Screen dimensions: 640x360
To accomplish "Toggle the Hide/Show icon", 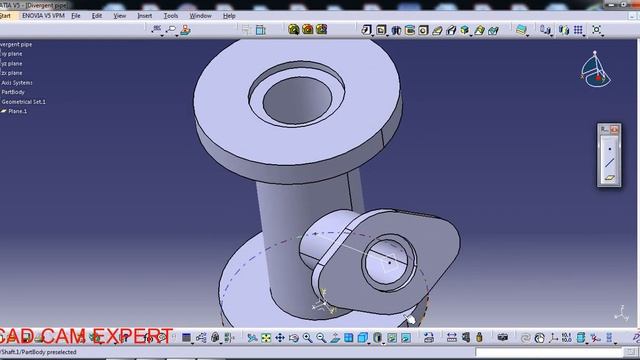I will 392,338.
